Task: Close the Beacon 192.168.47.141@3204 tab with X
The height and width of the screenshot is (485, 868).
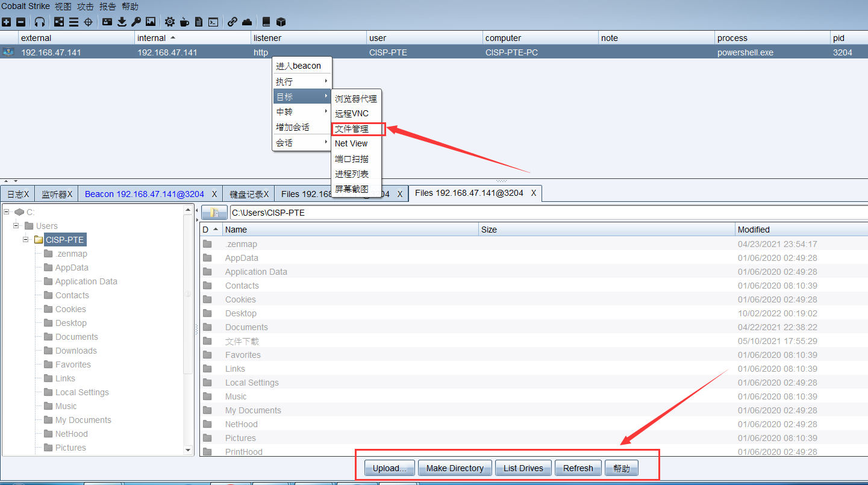Action: [x=214, y=194]
